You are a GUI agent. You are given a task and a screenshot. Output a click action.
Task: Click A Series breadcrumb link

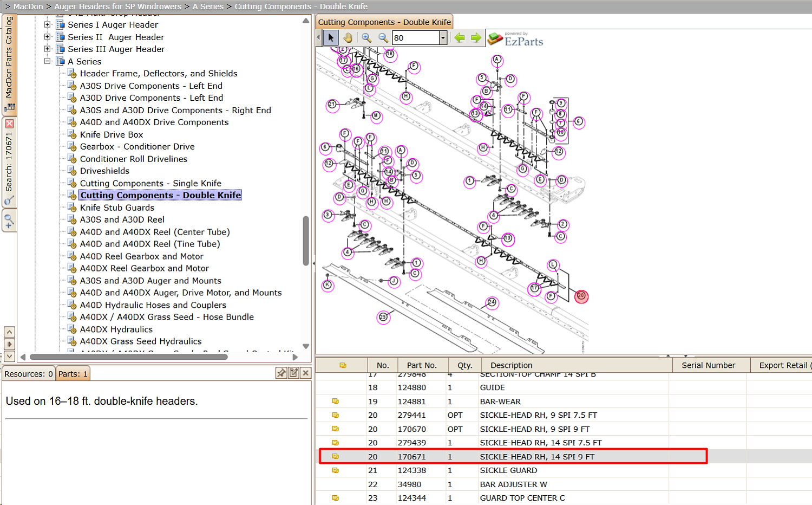tap(208, 7)
